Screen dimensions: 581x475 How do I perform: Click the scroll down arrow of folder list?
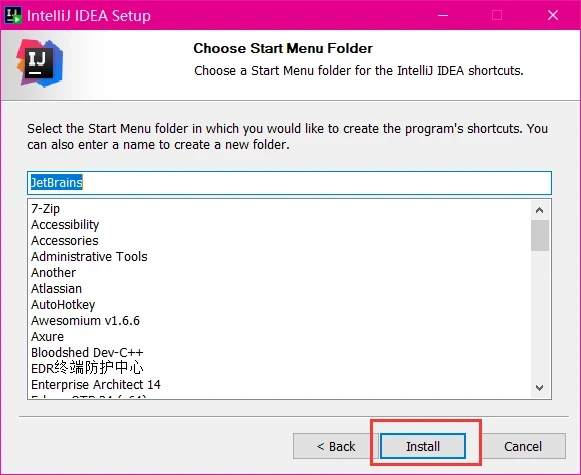pos(540,388)
